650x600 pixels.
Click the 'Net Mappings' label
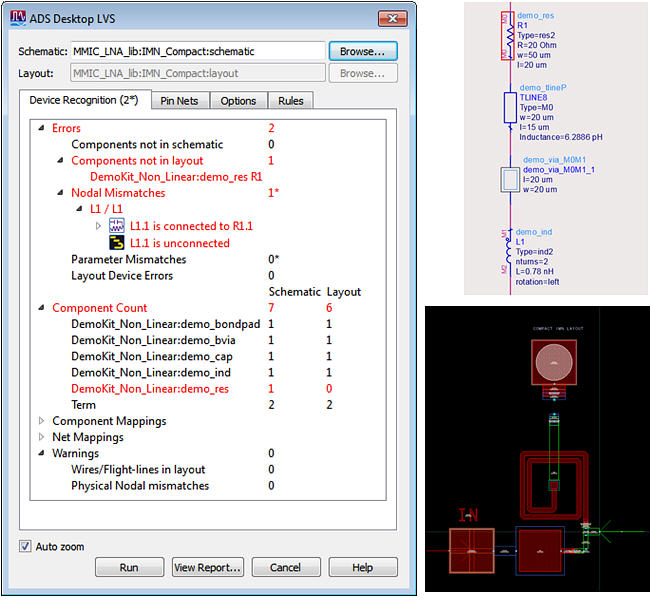point(88,437)
